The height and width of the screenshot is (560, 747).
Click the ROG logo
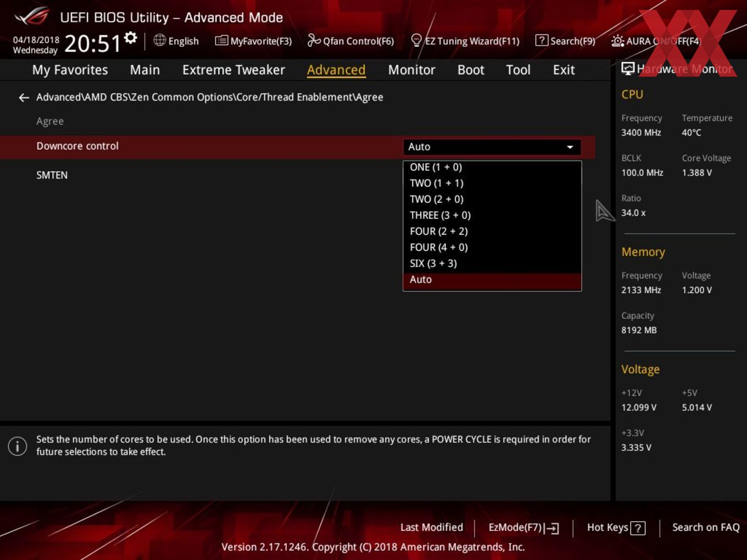tap(32, 16)
